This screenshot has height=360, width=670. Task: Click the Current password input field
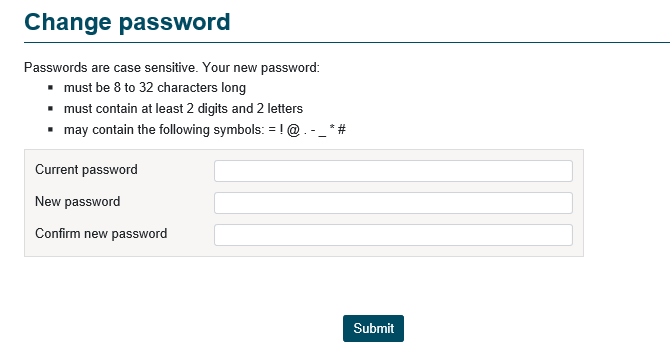click(x=393, y=171)
